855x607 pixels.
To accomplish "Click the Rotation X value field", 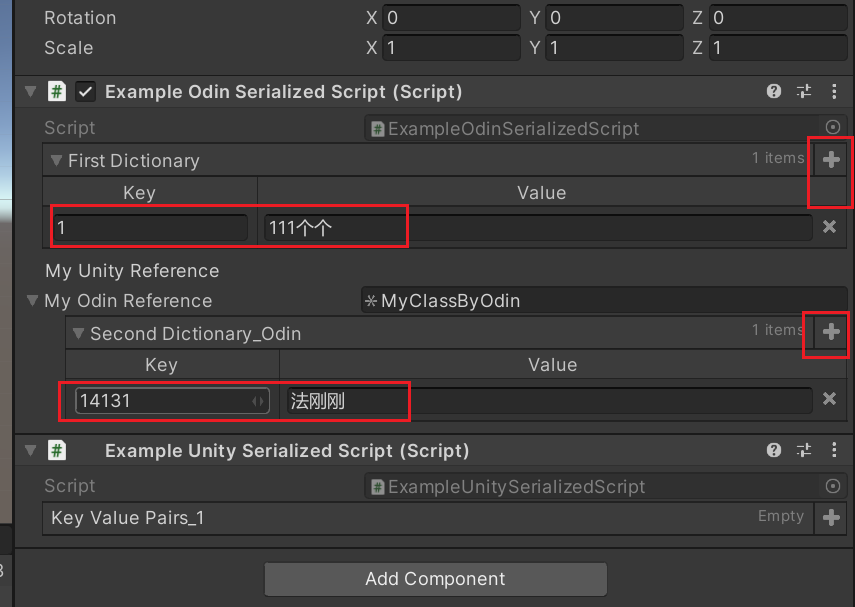I will click(x=451, y=18).
